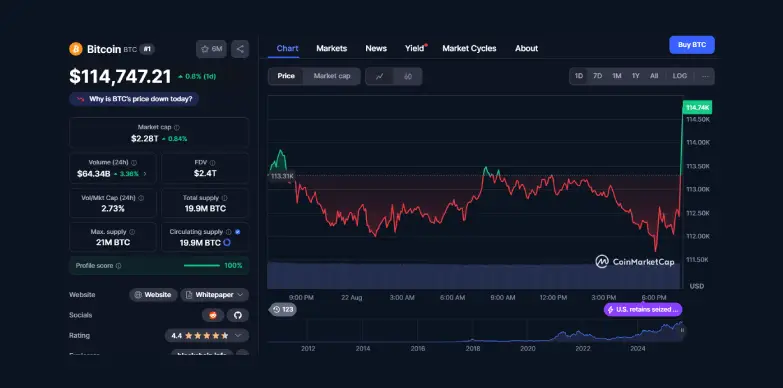Select the 1M time range
The width and height of the screenshot is (783, 388).
click(x=617, y=76)
